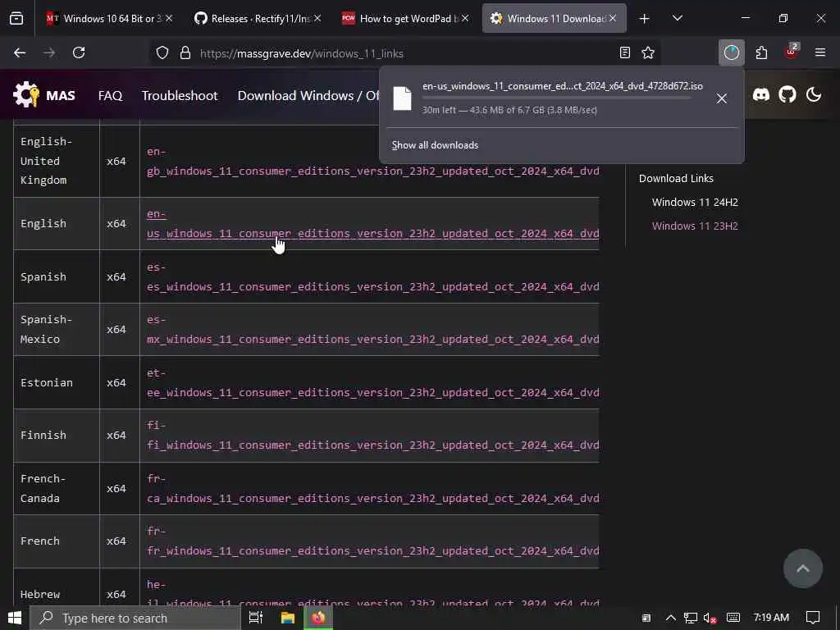Image resolution: width=840 pixels, height=630 pixels.
Task: Jump to Windows 11 23H2 section
Action: pyautogui.click(x=695, y=226)
